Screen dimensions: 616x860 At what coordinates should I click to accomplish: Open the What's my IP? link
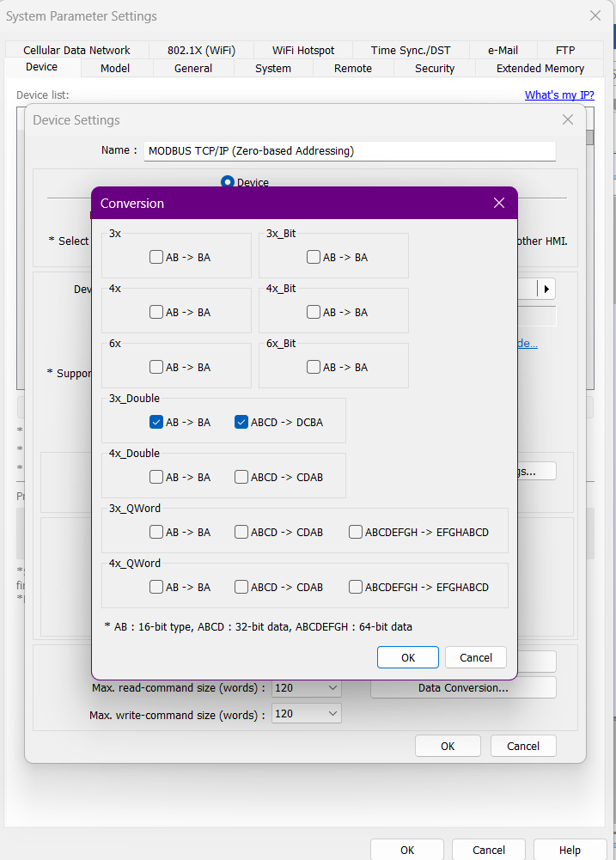coord(558,95)
